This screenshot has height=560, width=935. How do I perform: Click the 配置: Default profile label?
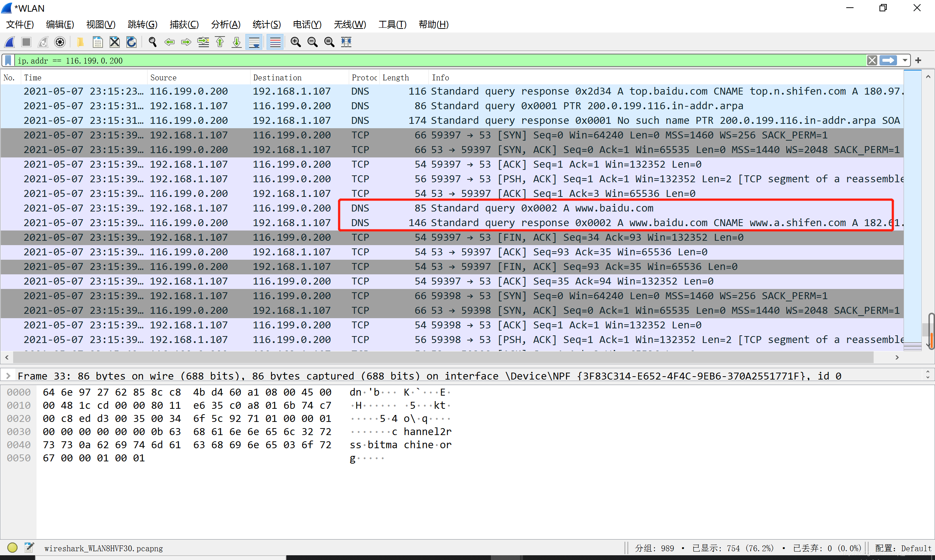pos(903,548)
